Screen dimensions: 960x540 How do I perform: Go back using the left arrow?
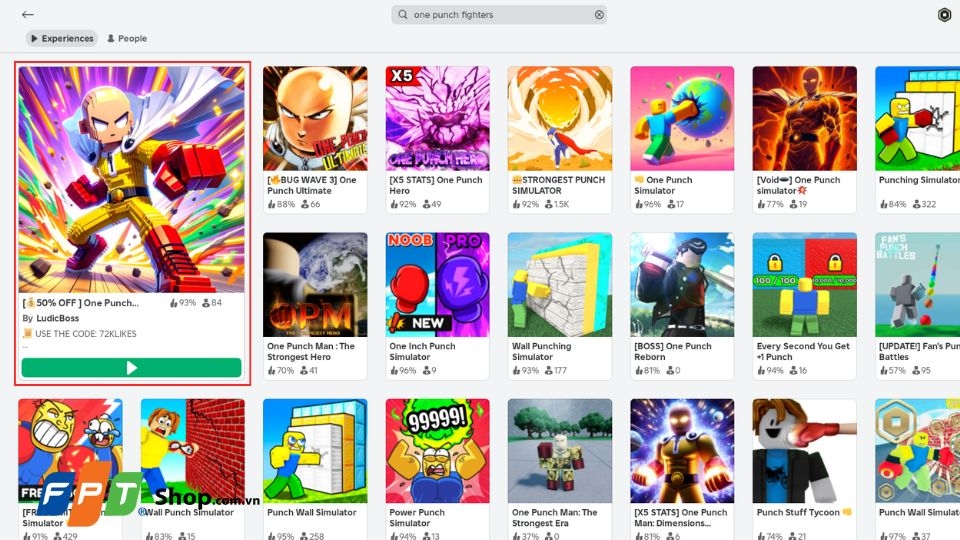coord(28,14)
